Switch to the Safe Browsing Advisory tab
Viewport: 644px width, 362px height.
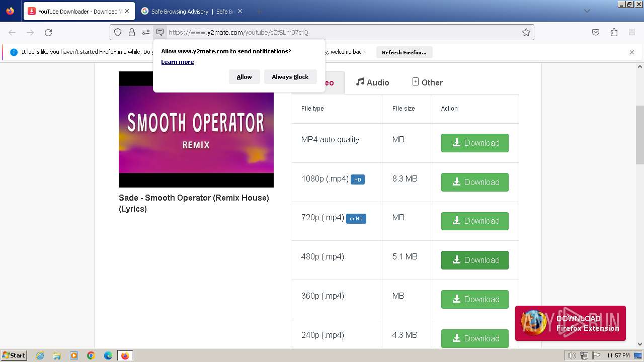[191, 11]
